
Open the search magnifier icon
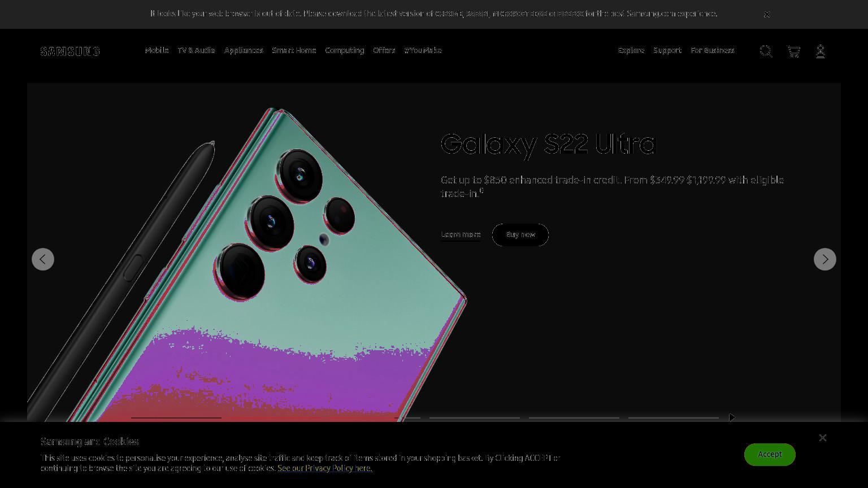pyautogui.click(x=766, y=51)
